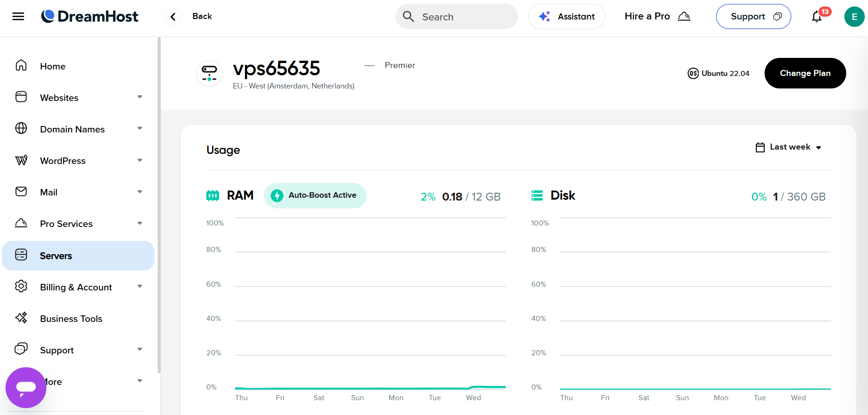Viewport: 868px width, 415px height.
Task: Click the Assistant sparkle icon
Action: tap(544, 17)
